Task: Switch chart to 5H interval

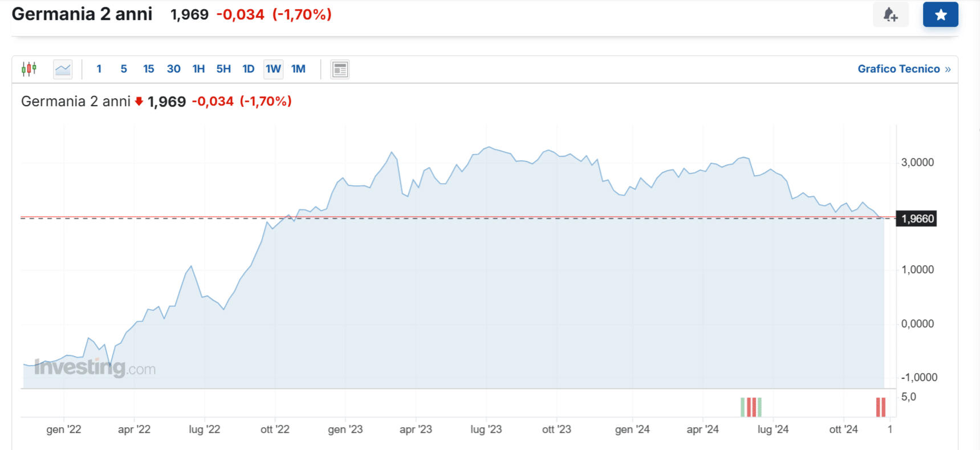Action: 223,69
